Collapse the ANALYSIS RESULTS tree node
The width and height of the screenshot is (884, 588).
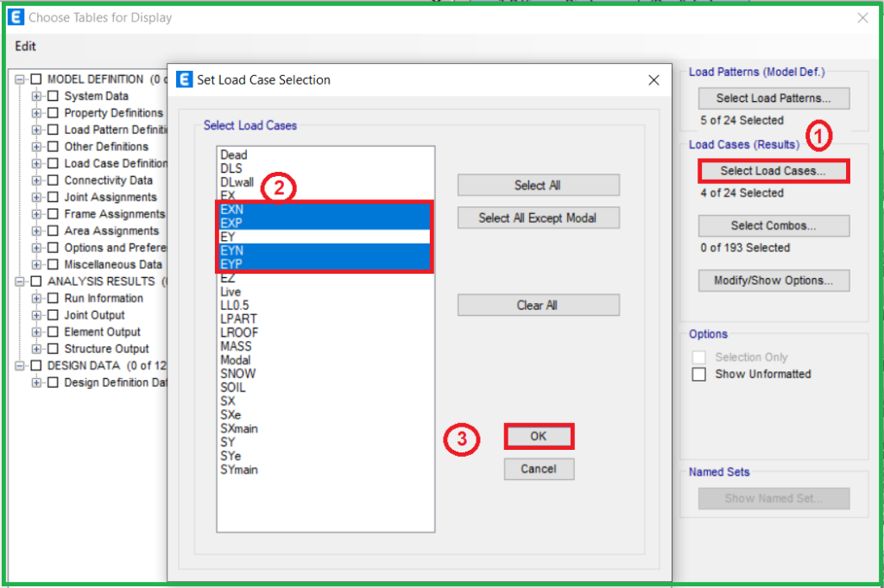point(20,281)
